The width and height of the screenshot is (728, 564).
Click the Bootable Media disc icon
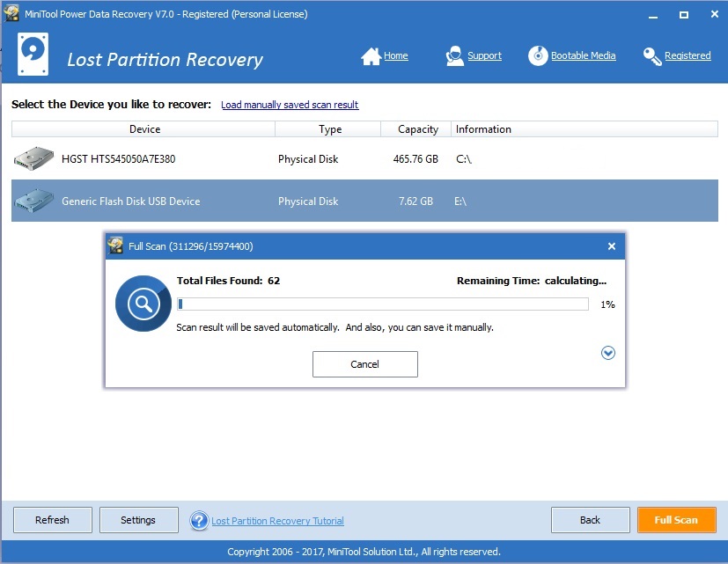[537, 55]
